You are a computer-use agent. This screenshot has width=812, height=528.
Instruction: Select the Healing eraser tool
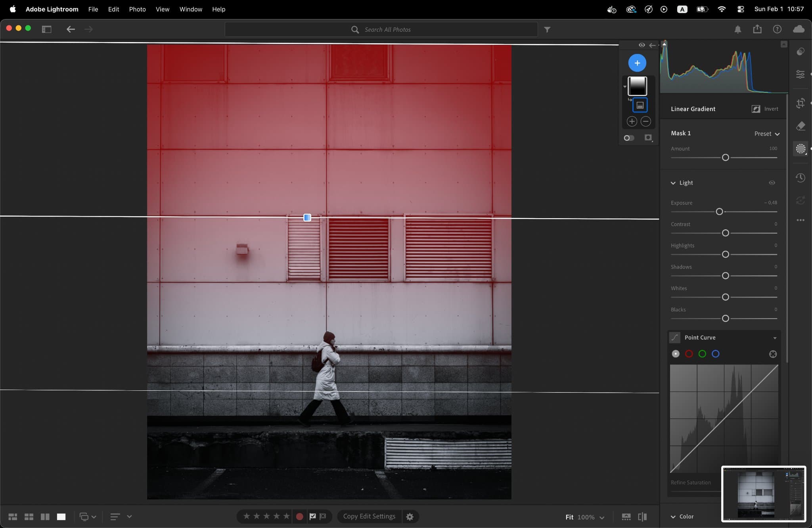pyautogui.click(x=801, y=126)
